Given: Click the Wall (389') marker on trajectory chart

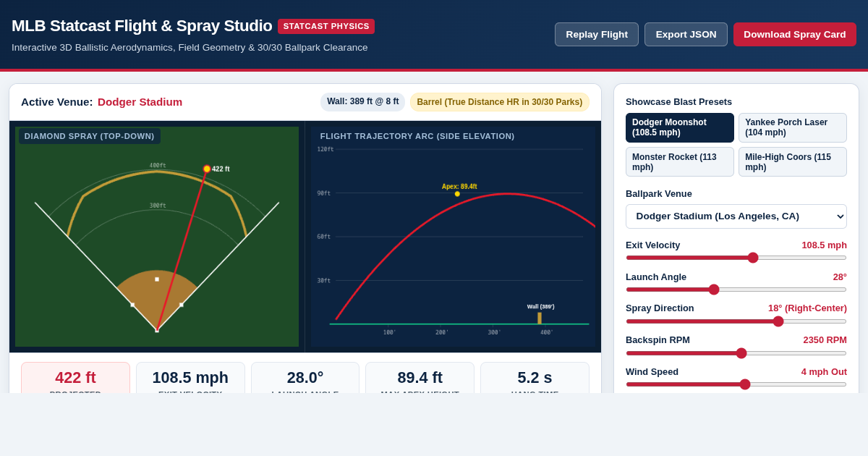Looking at the screenshot, I should [540, 318].
